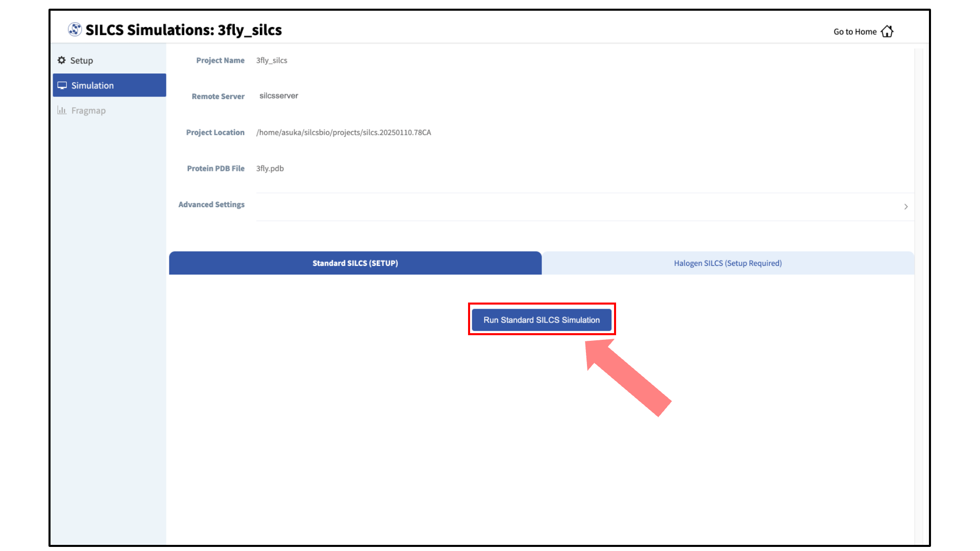Click the Setup gear icon in sidebar

point(62,60)
